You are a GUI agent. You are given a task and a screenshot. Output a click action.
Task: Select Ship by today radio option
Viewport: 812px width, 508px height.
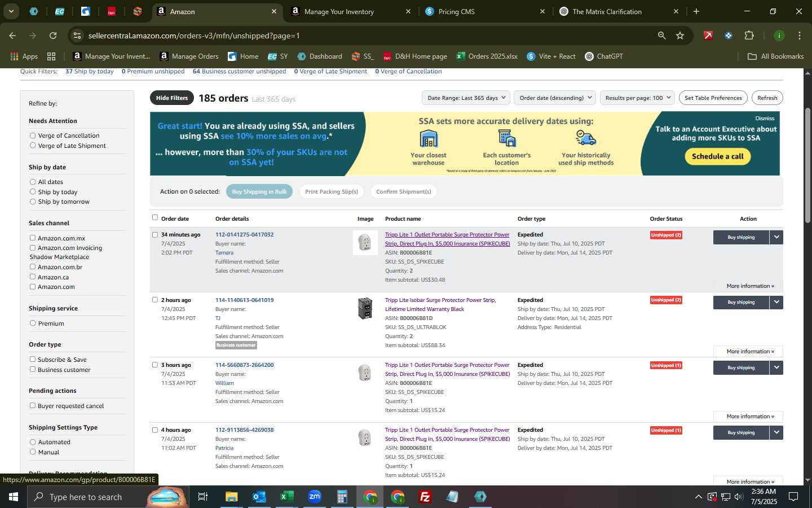33,192
